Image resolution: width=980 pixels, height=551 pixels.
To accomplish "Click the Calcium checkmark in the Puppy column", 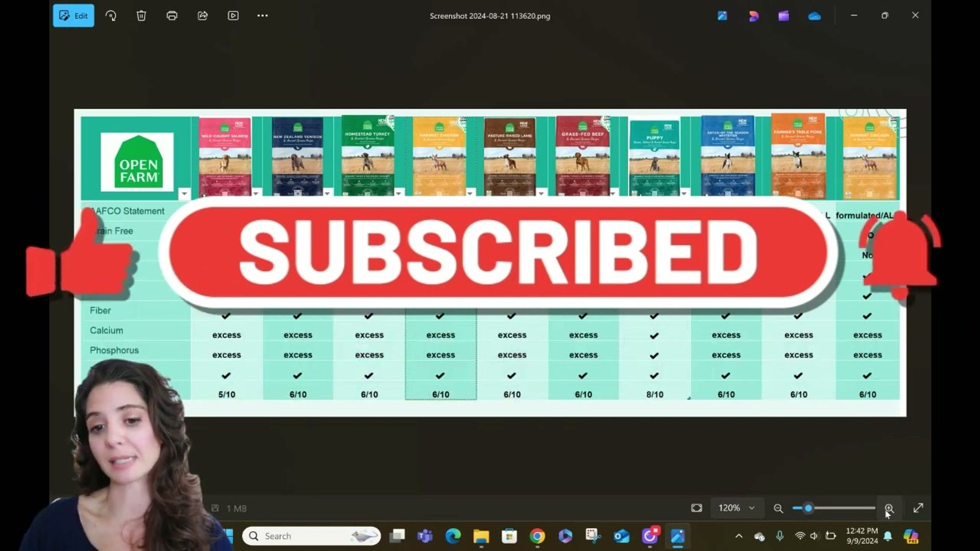I will [654, 336].
